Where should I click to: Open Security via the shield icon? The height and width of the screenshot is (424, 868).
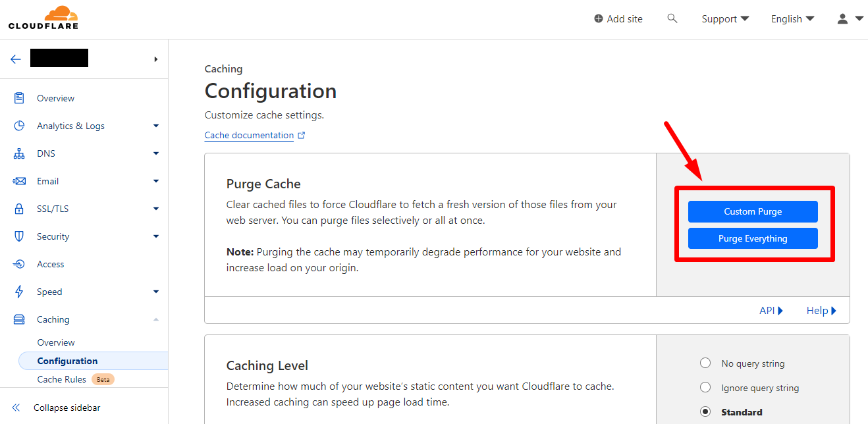[x=18, y=236]
